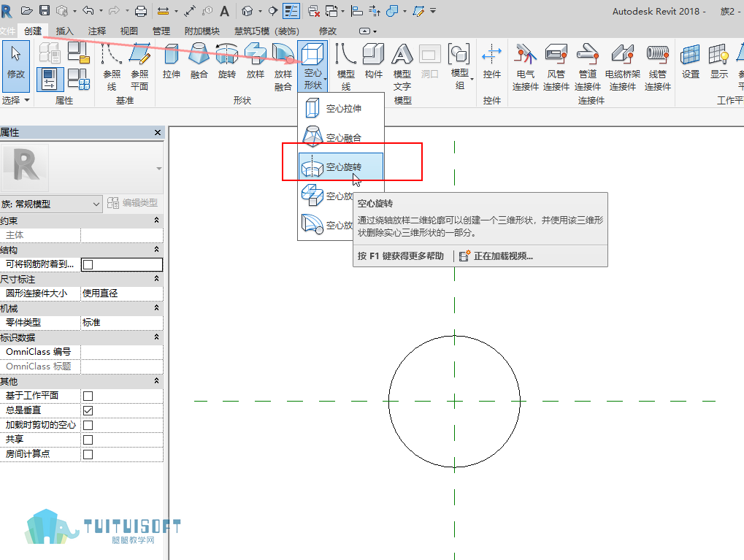Enable the 房间计算点 checkbox
744x560 pixels.
[88, 455]
